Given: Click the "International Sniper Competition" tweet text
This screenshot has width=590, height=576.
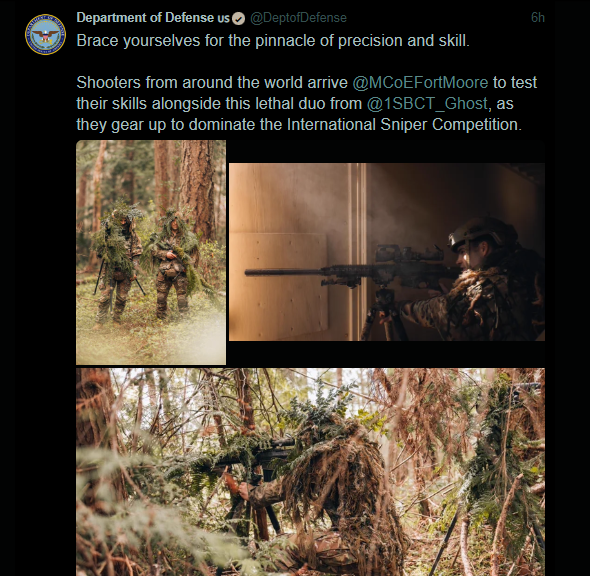Looking at the screenshot, I should coord(404,125).
